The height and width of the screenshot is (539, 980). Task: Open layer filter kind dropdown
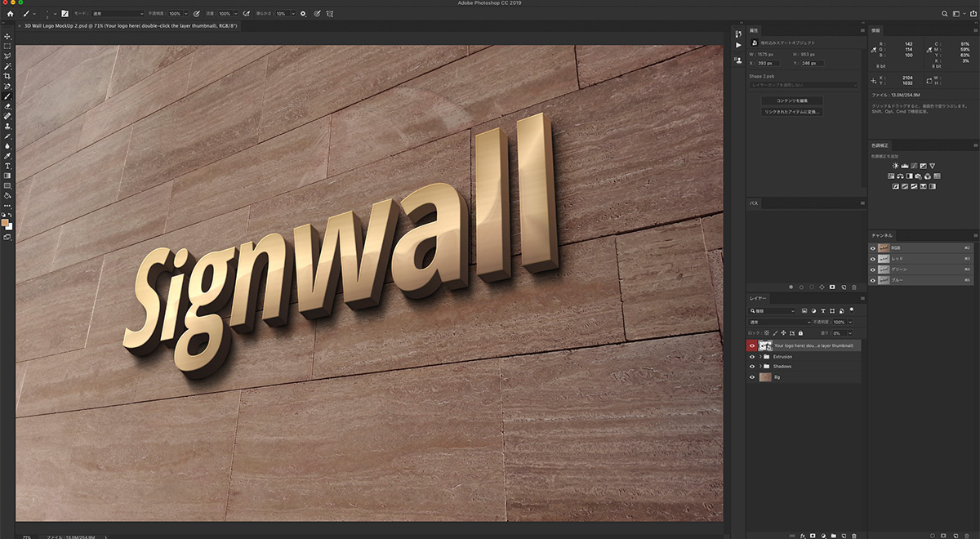[x=772, y=311]
